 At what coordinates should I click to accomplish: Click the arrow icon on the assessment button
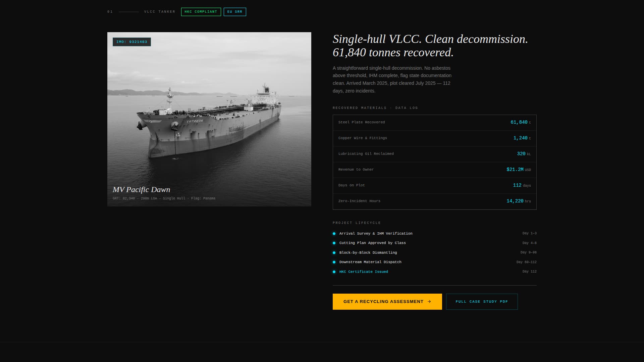pos(429,302)
